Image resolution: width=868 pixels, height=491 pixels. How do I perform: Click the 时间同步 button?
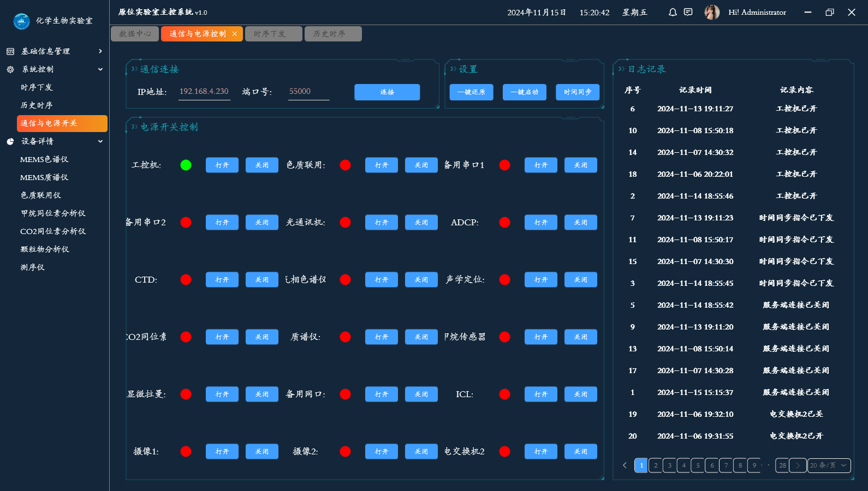click(577, 92)
